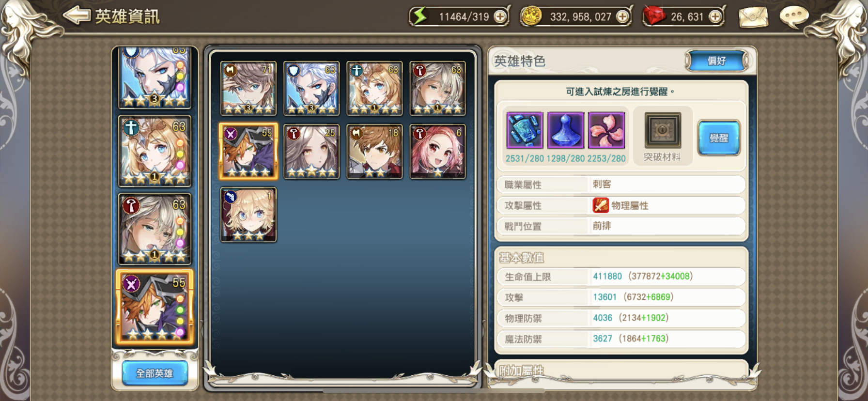Click the 覺醒 awaken button
Viewport: 868px width, 401px height.
pyautogui.click(x=719, y=138)
